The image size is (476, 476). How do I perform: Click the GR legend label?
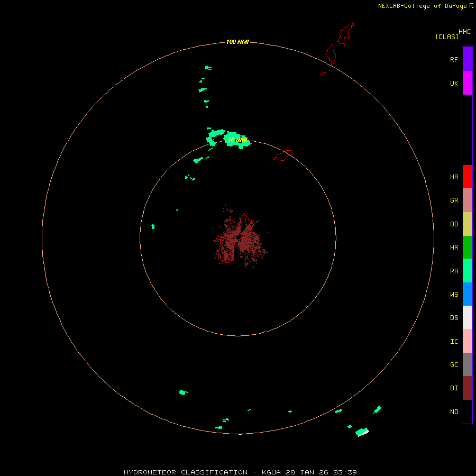tap(454, 200)
